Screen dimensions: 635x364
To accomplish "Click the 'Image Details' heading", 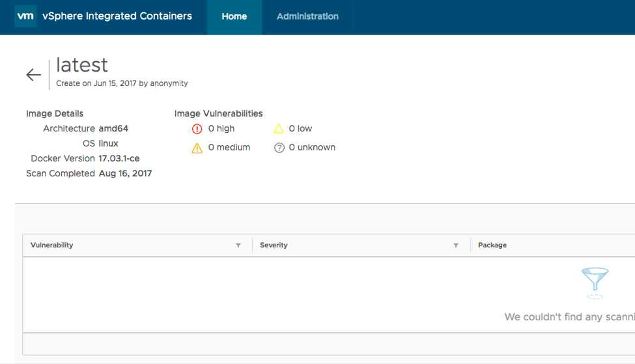I will pos(55,113).
